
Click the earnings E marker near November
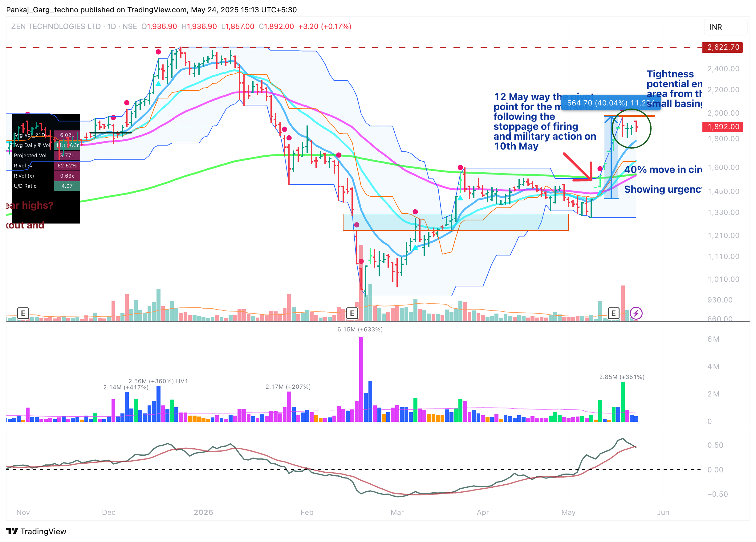23,313
